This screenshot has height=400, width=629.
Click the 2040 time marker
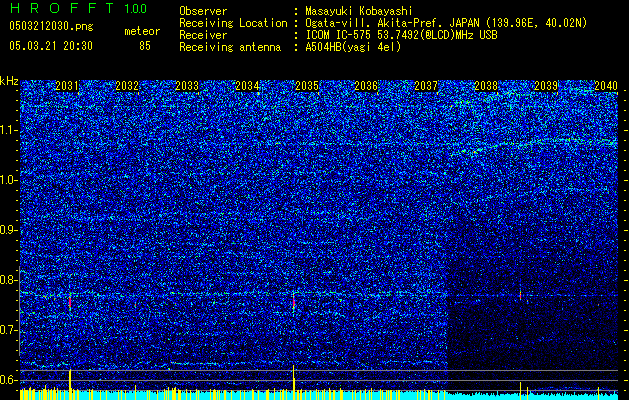pyautogui.click(x=606, y=86)
